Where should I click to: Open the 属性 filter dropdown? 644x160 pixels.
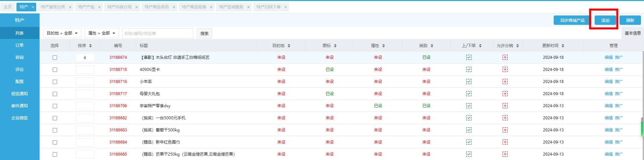click(x=101, y=33)
